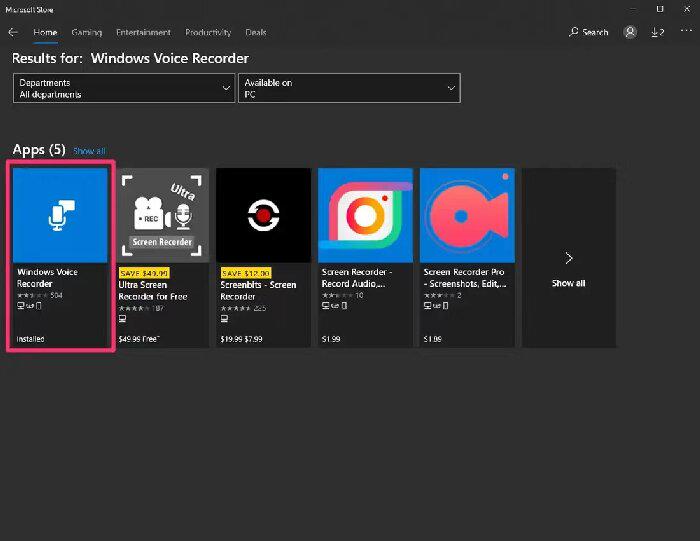The image size is (700, 541).
Task: Expand the Departments dropdown
Action: coord(124,88)
